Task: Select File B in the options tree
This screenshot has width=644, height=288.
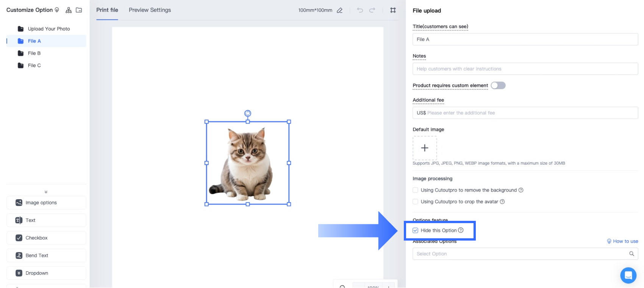Action: click(x=34, y=53)
